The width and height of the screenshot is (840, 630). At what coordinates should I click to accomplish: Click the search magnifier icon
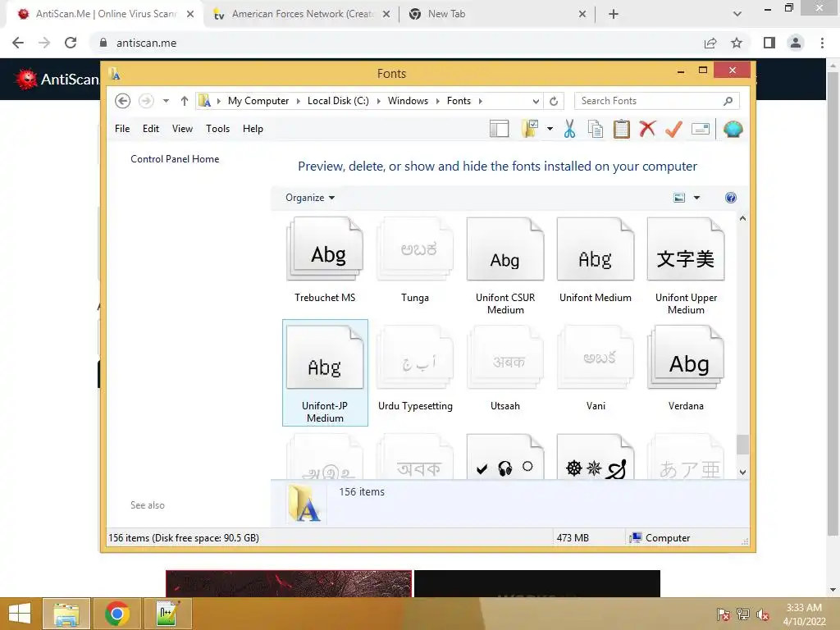tap(728, 101)
